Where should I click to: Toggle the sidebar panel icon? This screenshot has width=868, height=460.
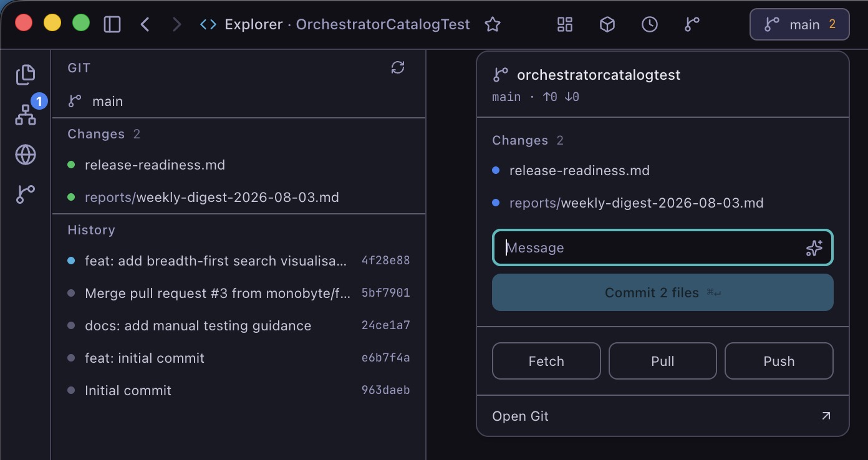(112, 24)
